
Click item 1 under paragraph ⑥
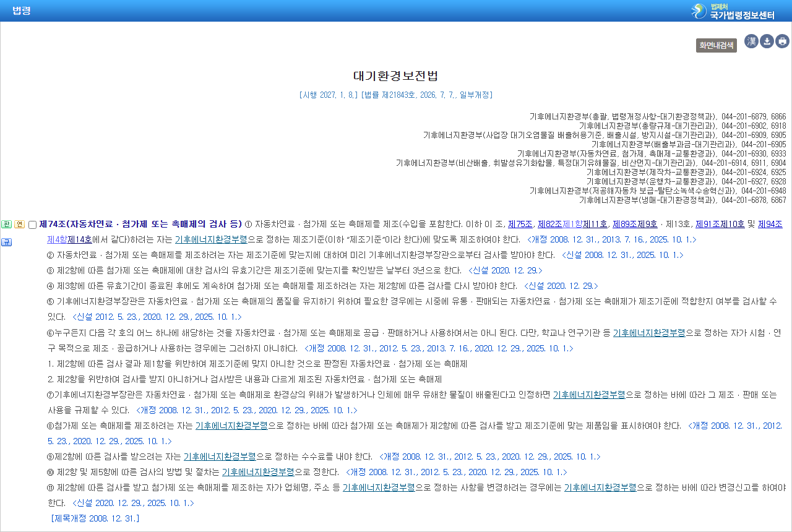[x=257, y=363]
